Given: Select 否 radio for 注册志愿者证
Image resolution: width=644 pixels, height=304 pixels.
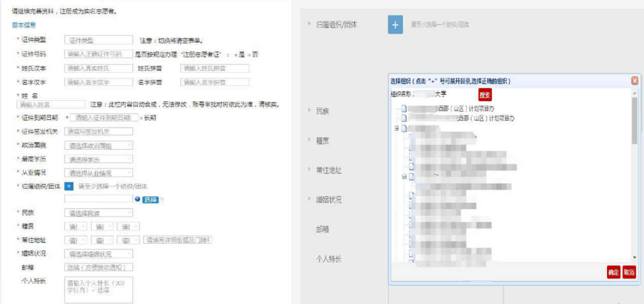Looking at the screenshot, I should [x=249, y=55].
